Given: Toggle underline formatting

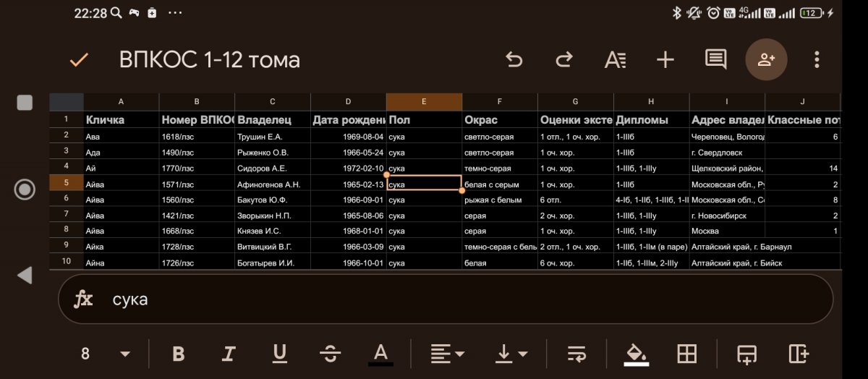Looking at the screenshot, I should (279, 354).
